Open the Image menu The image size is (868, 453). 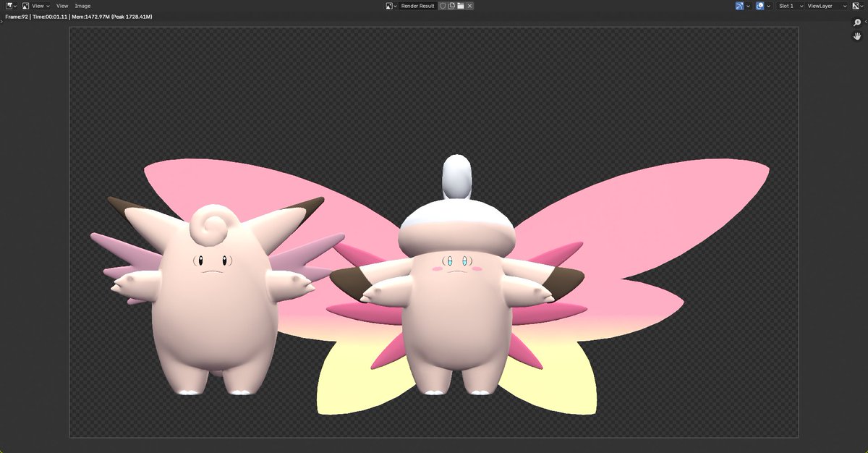(x=82, y=6)
